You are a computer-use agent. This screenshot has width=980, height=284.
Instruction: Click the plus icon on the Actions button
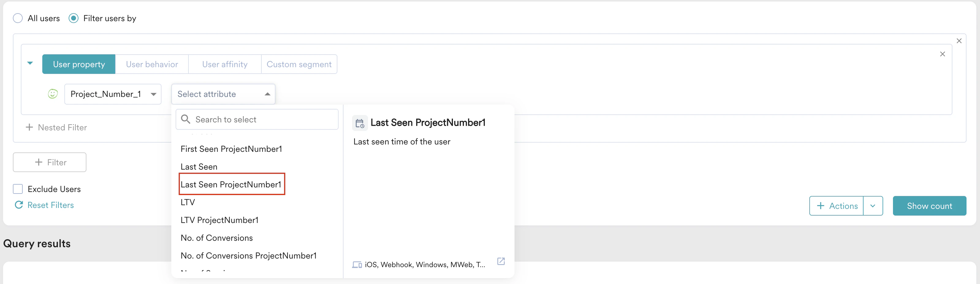(821, 205)
